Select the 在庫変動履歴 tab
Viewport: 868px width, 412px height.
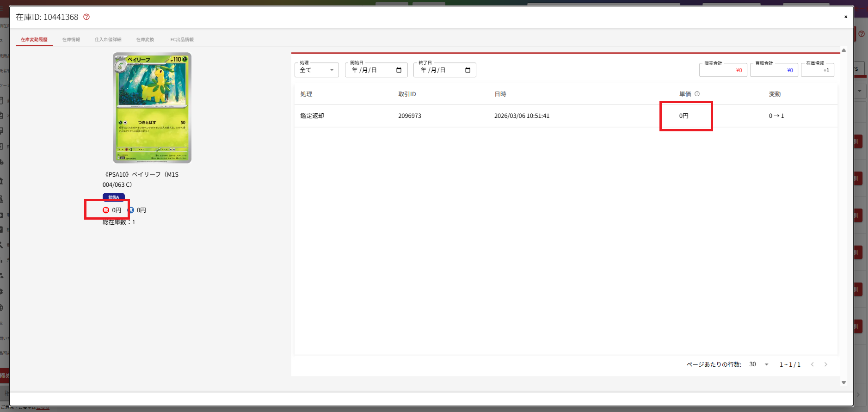pos(34,40)
